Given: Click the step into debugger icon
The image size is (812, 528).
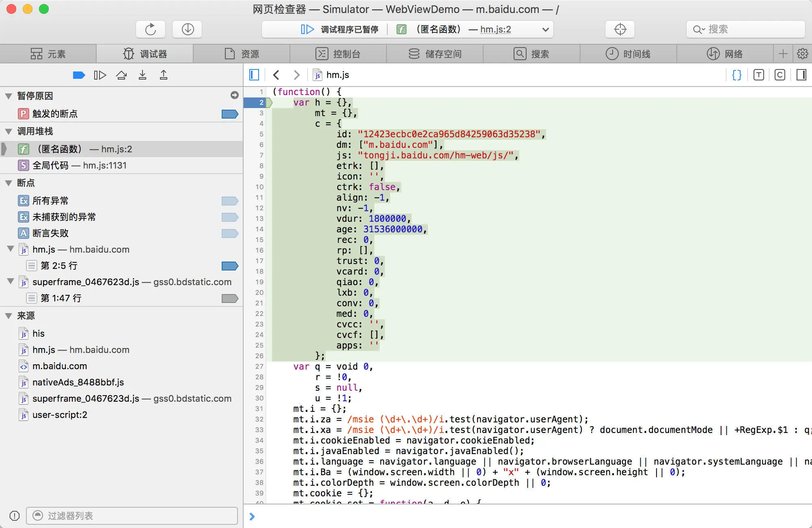Looking at the screenshot, I should coord(143,75).
